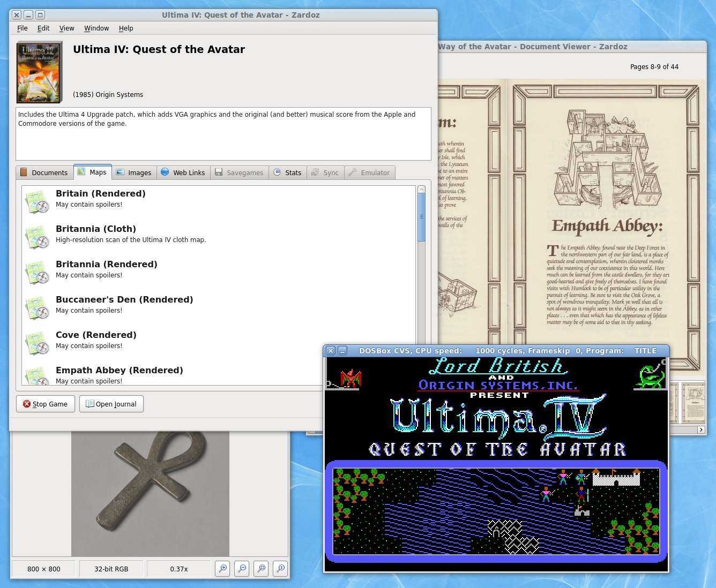The height and width of the screenshot is (588, 716).
Task: Switch to the Documents tab
Action: [x=44, y=172]
